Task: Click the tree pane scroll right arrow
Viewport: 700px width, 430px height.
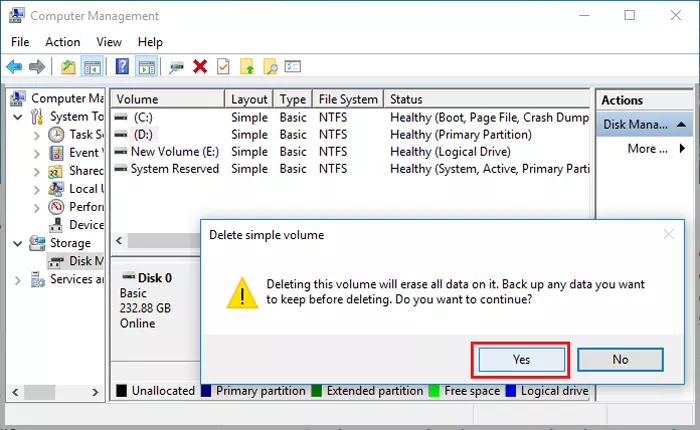Action: coord(95,392)
